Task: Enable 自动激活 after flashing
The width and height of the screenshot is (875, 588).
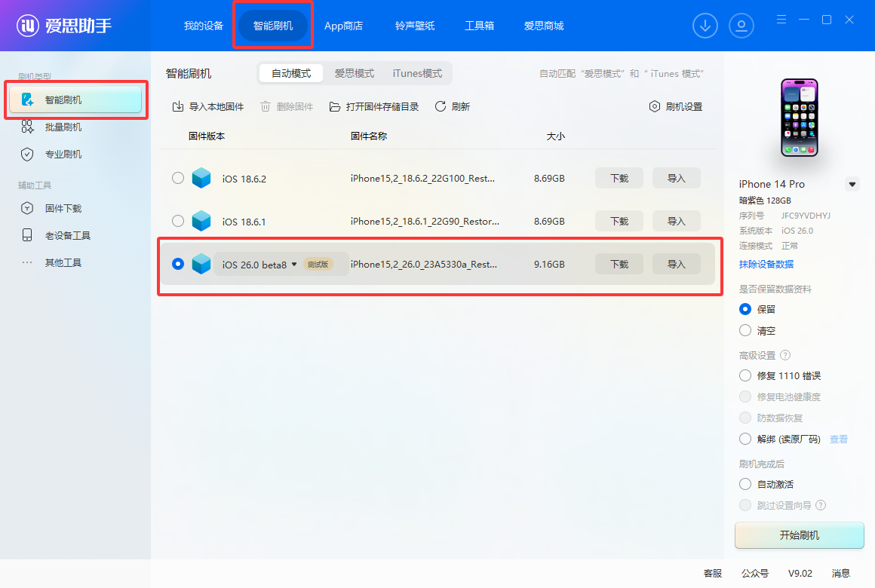Action: click(745, 483)
